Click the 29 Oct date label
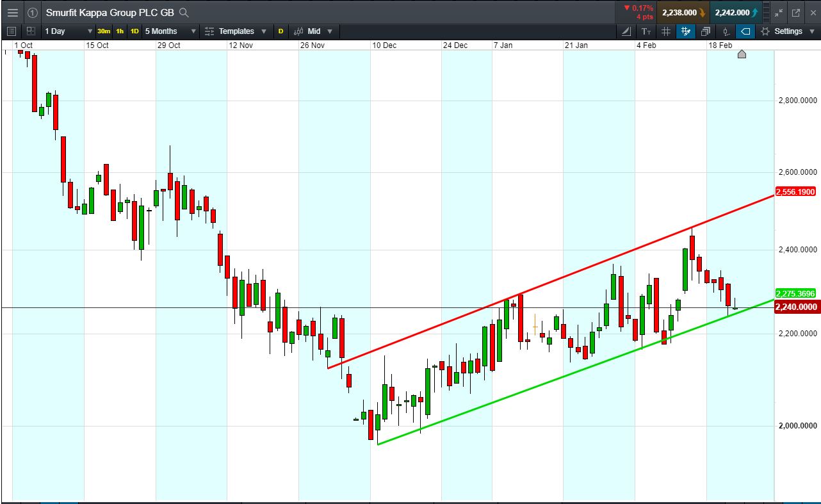Screen dimensions: 821x504 pos(169,45)
